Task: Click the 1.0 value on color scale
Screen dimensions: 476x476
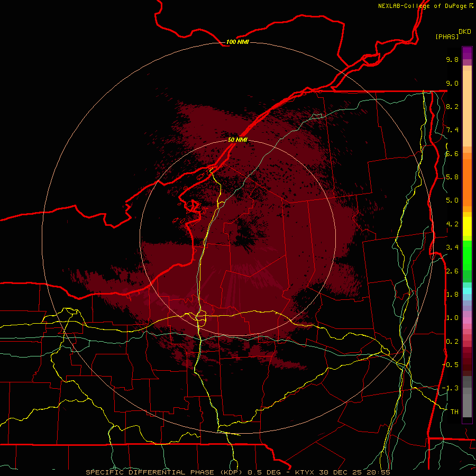Action: 452,318
